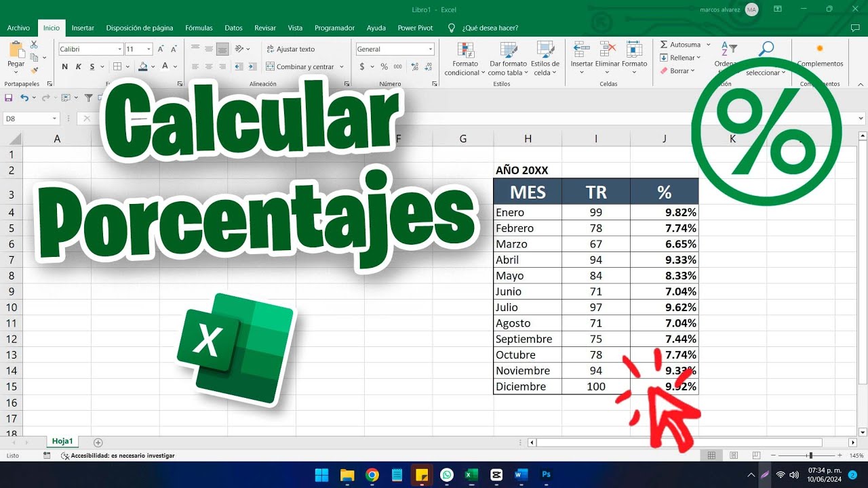The width and height of the screenshot is (868, 488).
Task: Switch to Page Layout view in status bar
Action: coord(734,455)
